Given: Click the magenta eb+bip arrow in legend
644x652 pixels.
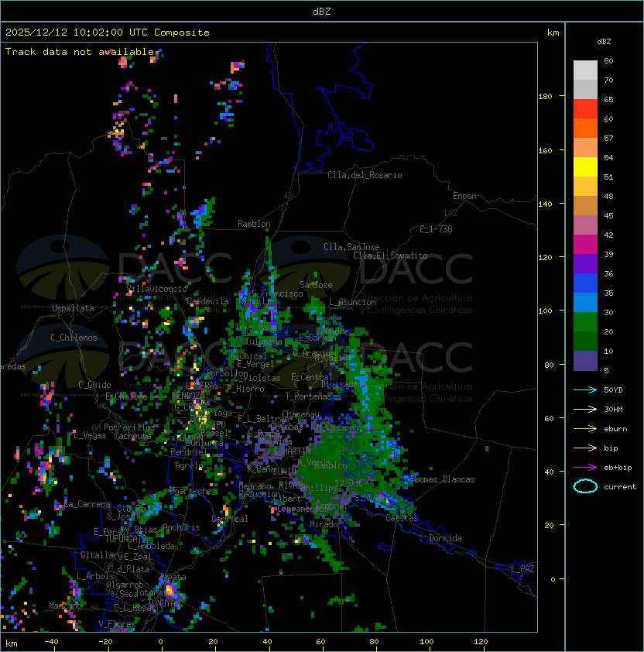Looking at the screenshot, I should coord(585,468).
